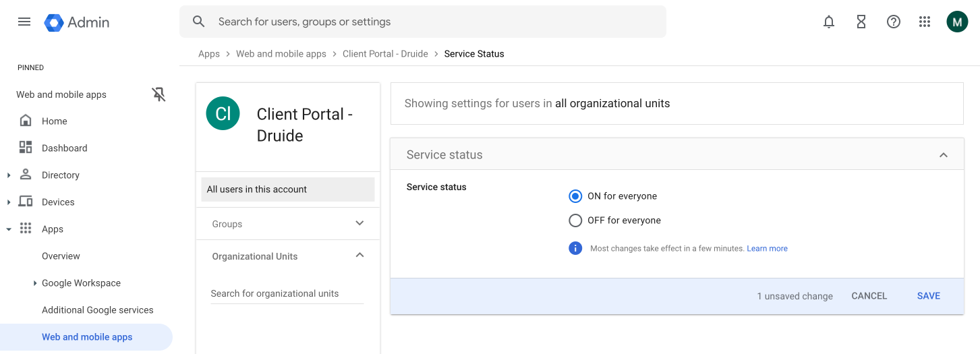Collapse the Organizational Units section
Screen dimensions: 980x354
(359, 256)
